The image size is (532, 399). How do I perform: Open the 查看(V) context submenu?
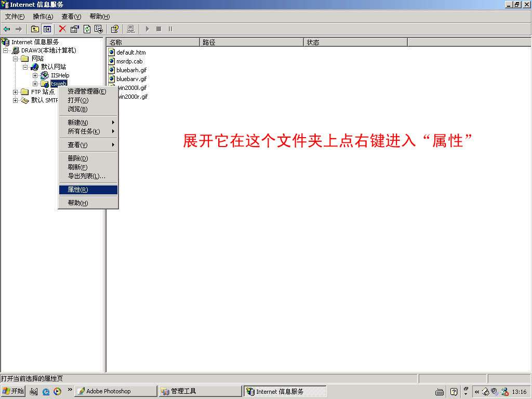point(88,145)
